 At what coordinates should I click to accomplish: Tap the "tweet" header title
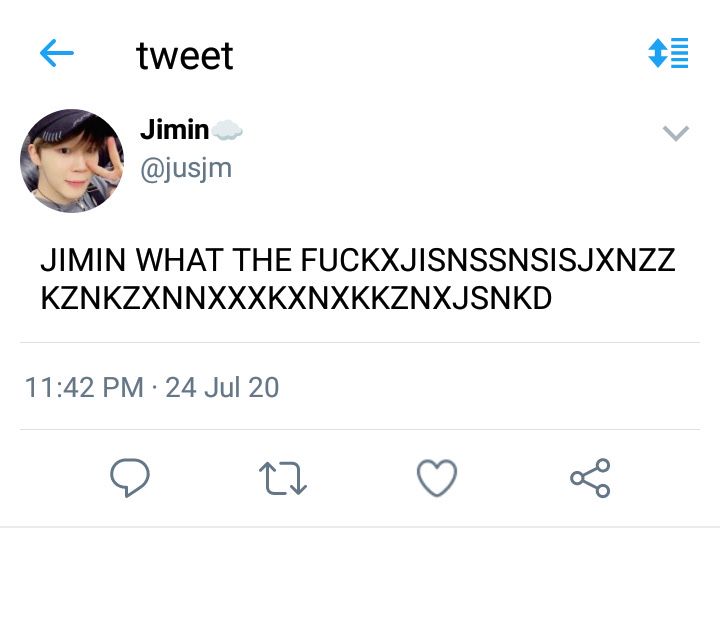click(184, 56)
